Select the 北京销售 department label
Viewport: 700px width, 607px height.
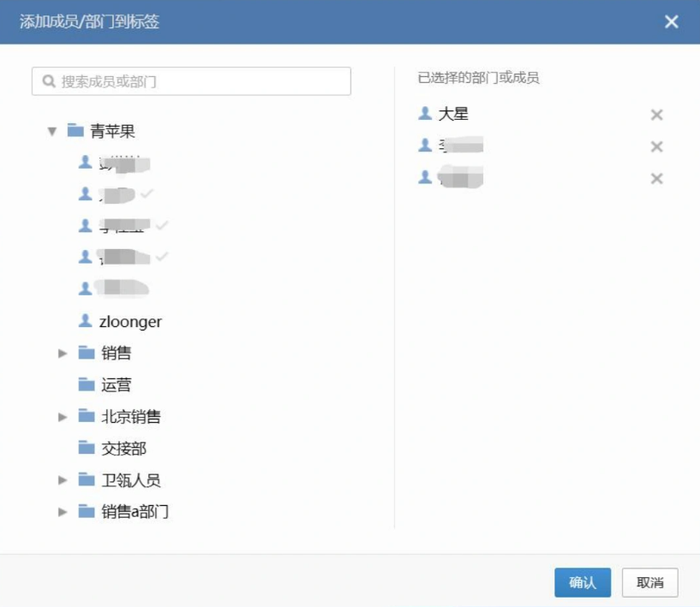coord(131,417)
